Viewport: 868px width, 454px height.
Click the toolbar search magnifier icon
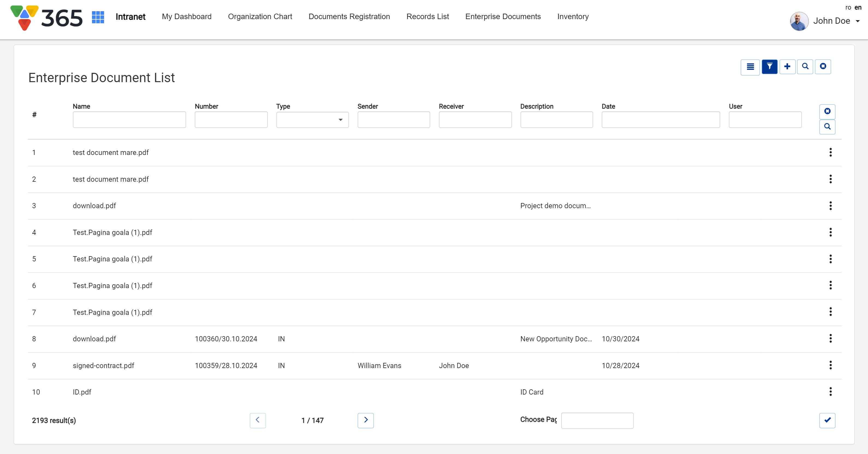805,67
